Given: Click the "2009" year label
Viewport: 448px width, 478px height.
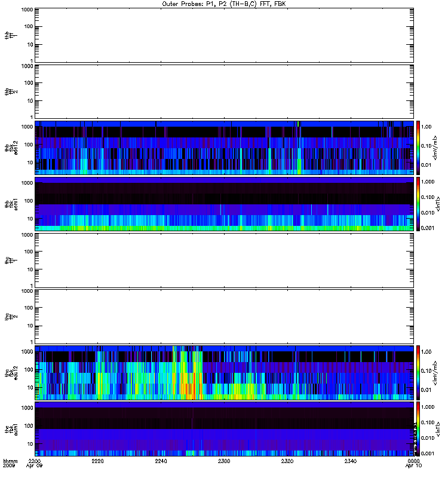Looking at the screenshot, I should [x=8, y=466].
